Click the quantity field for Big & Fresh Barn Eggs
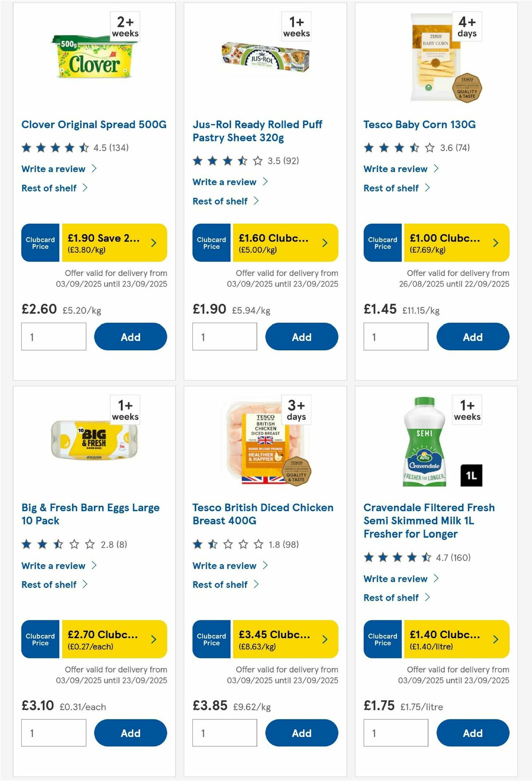532x781 pixels. click(x=53, y=733)
